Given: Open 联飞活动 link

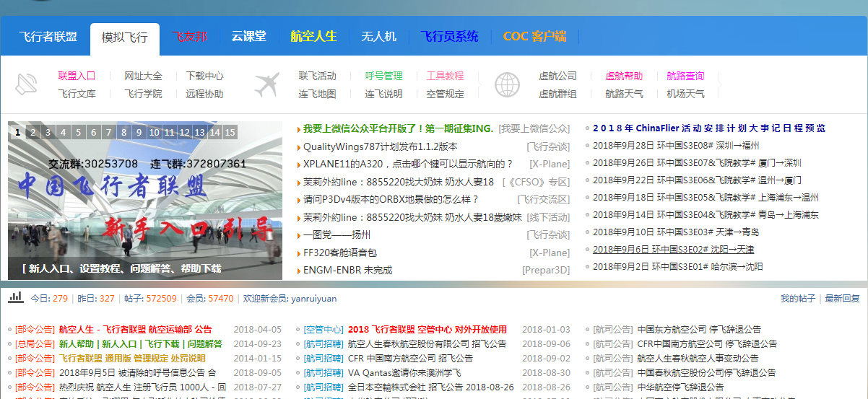Looking at the screenshot, I should tap(317, 76).
